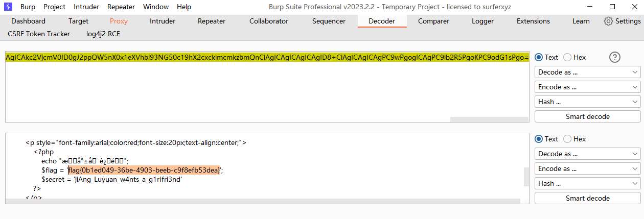
Task: Open the Repeater menu in menu bar
Action: (x=121, y=7)
